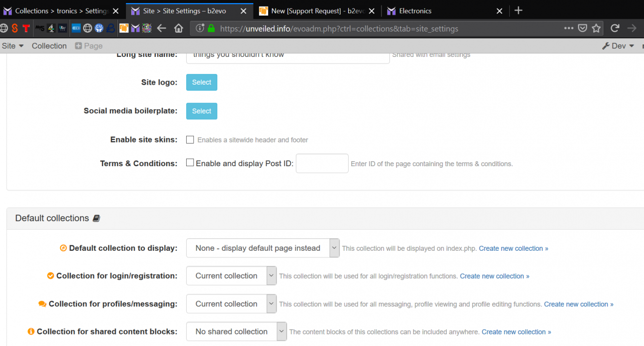Viewport: 644px width, 346px height.
Task: Tick the Terms & Conditions enable checkbox
Action: [x=190, y=163]
